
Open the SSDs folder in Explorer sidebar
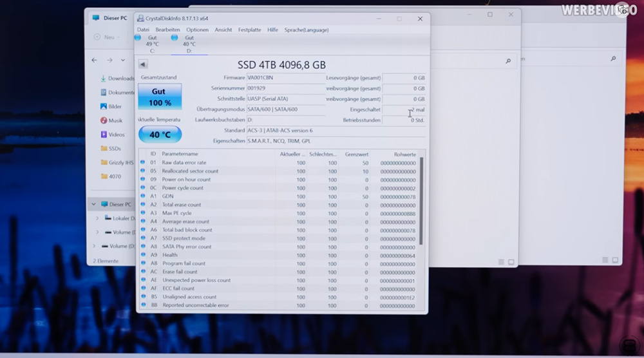[111, 148]
